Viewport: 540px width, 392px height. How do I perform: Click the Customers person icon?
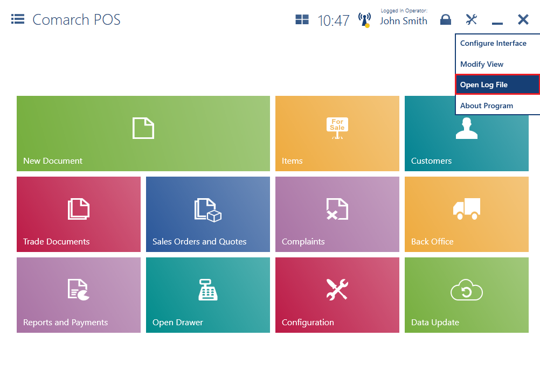[466, 128]
